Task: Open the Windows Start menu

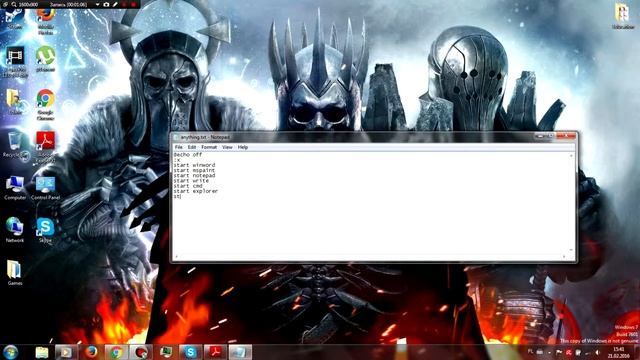Action: click(11, 352)
